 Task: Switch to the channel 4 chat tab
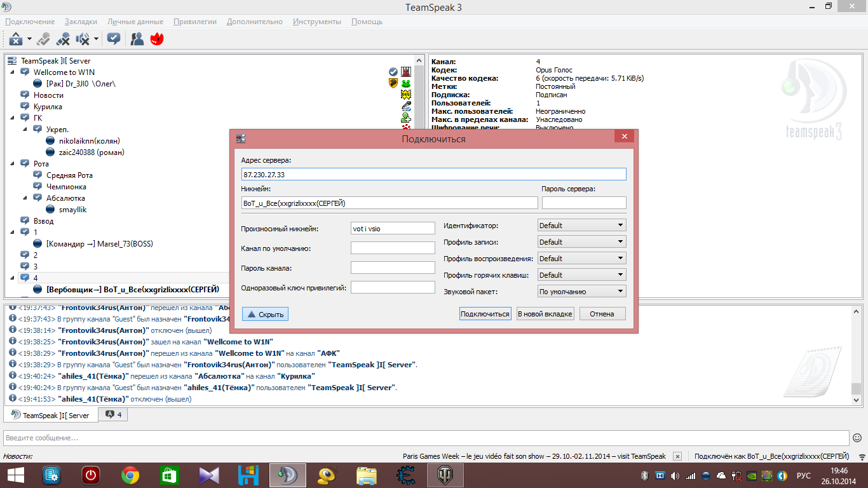point(114,415)
